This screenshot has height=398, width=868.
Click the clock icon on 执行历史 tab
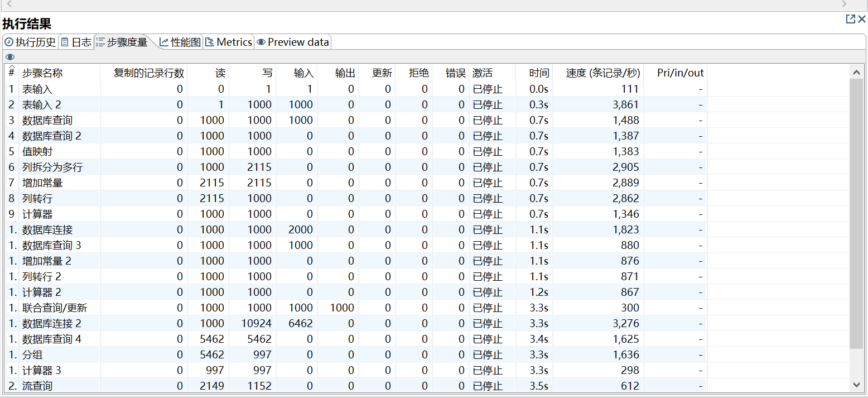[x=8, y=41]
